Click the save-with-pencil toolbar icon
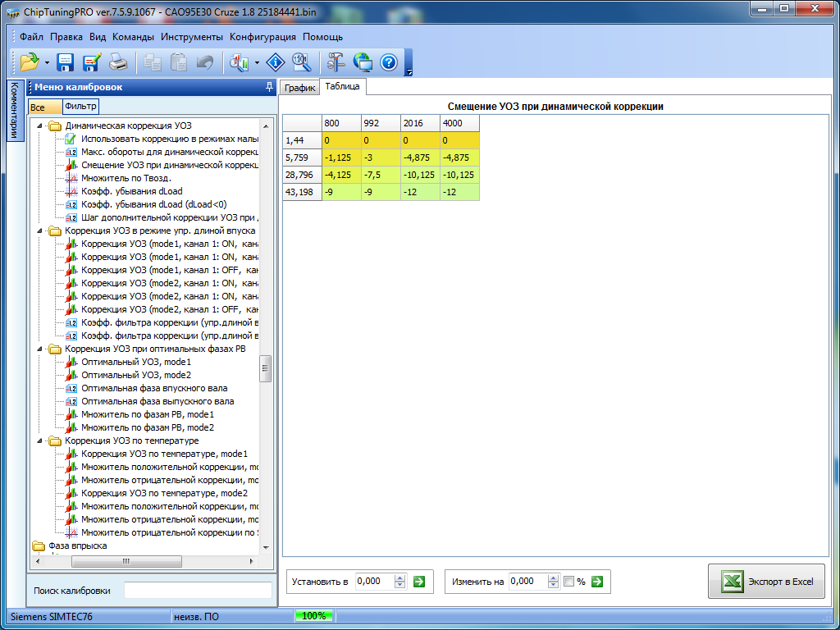840x630 pixels. 91,62
